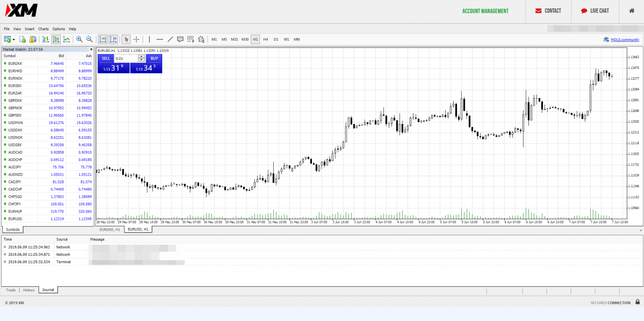
Task: Select the horizontal line drawing tool
Action: coord(160,39)
